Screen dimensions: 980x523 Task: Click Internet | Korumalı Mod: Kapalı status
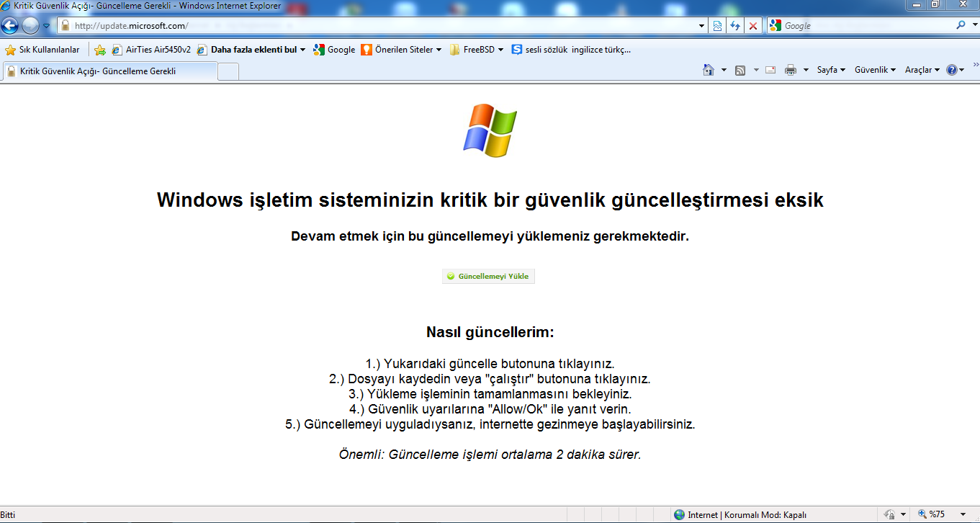point(747,514)
